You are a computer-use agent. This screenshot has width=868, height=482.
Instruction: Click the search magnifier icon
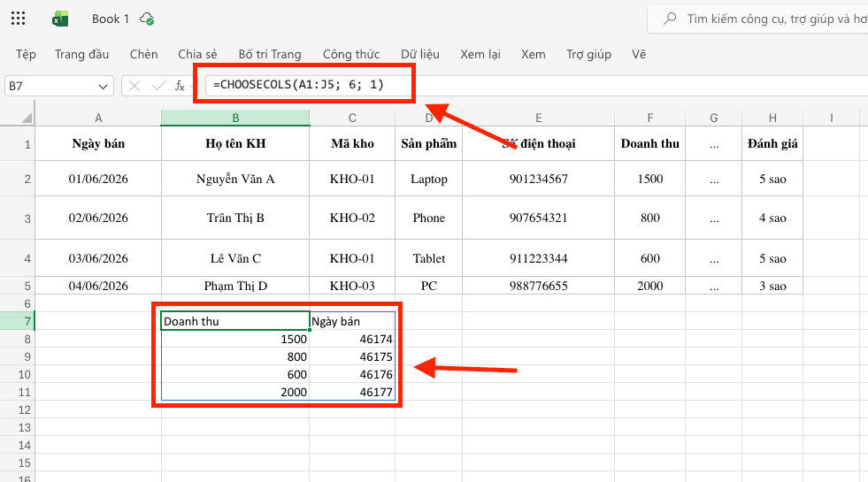(x=670, y=19)
